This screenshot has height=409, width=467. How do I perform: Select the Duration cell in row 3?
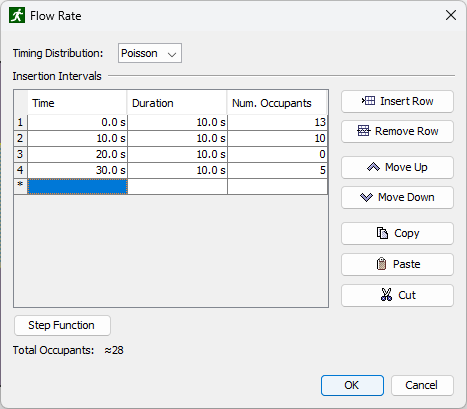[x=177, y=154]
